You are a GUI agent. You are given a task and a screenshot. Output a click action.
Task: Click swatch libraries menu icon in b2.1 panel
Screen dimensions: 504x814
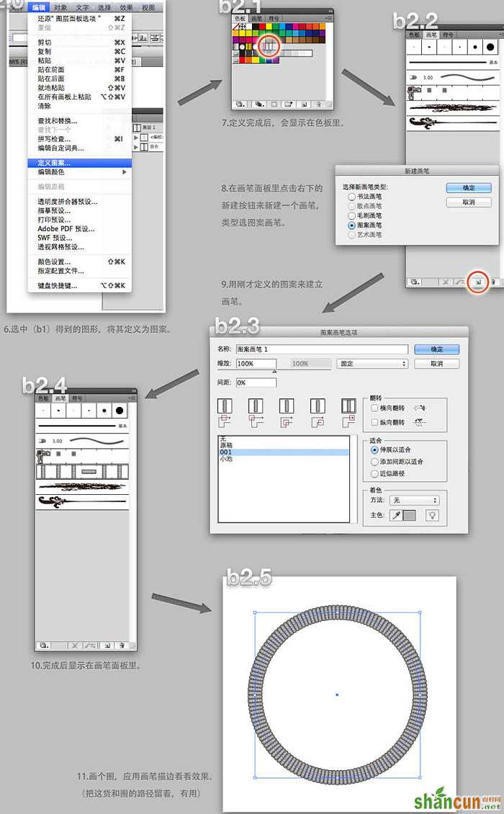240,104
